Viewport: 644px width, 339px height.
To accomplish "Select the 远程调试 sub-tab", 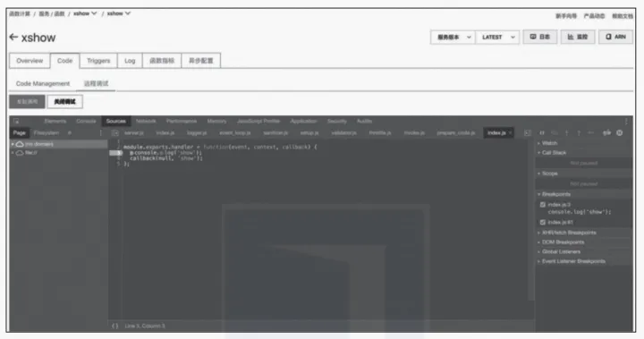I will pyautogui.click(x=96, y=83).
